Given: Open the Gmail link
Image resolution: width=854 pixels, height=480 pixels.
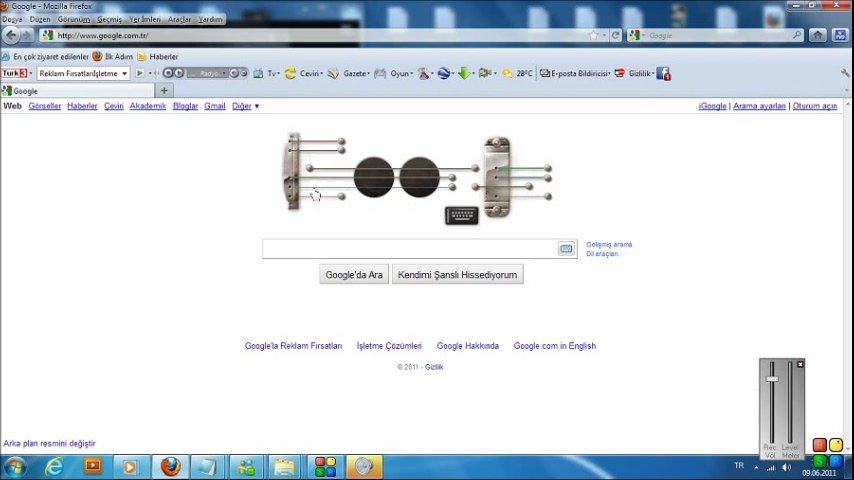Looking at the screenshot, I should click(215, 106).
